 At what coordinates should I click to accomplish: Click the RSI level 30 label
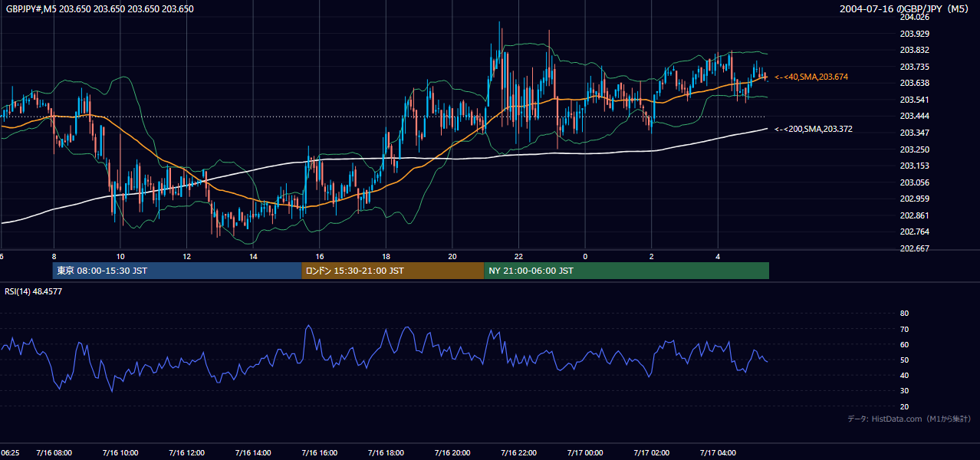(904, 391)
